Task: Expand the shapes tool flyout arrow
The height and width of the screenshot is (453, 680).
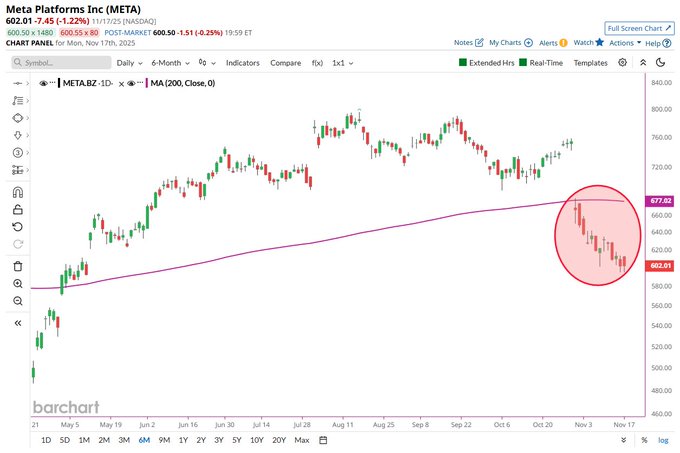Action: tap(28, 118)
